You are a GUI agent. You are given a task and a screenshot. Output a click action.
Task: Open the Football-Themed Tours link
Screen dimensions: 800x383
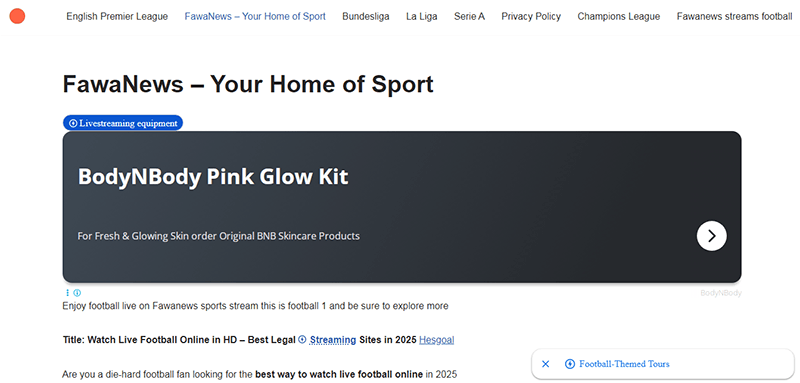pyautogui.click(x=624, y=364)
